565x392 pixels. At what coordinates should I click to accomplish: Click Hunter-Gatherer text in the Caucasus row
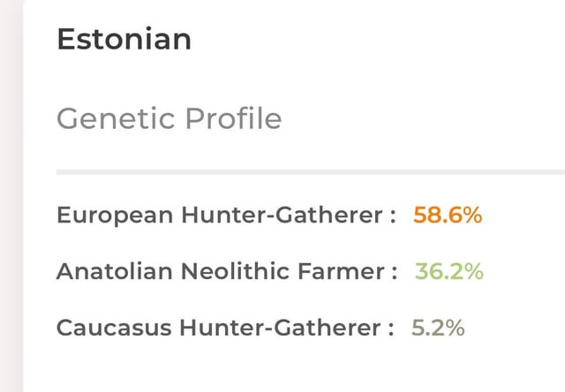[x=280, y=328]
